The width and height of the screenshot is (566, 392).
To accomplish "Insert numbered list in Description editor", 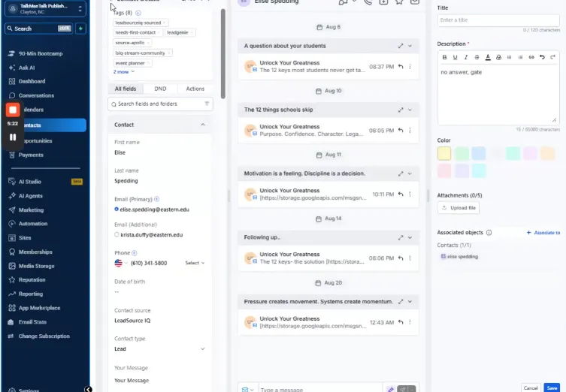I will click(x=520, y=57).
